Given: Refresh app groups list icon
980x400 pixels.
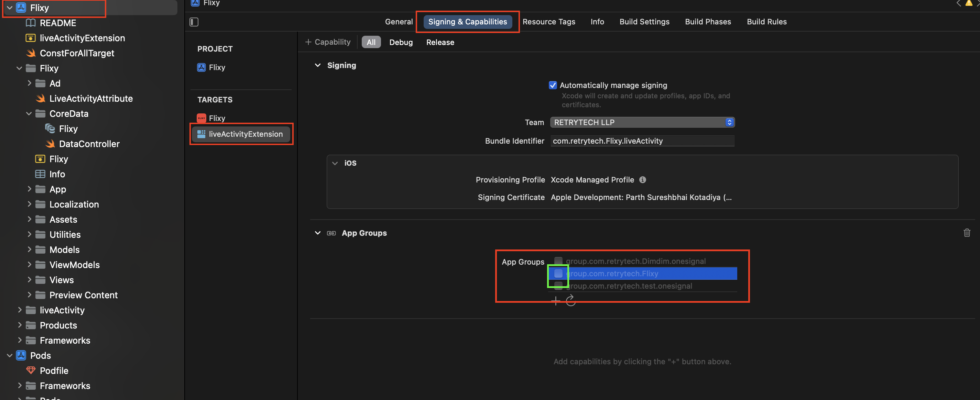Looking at the screenshot, I should 570,300.
